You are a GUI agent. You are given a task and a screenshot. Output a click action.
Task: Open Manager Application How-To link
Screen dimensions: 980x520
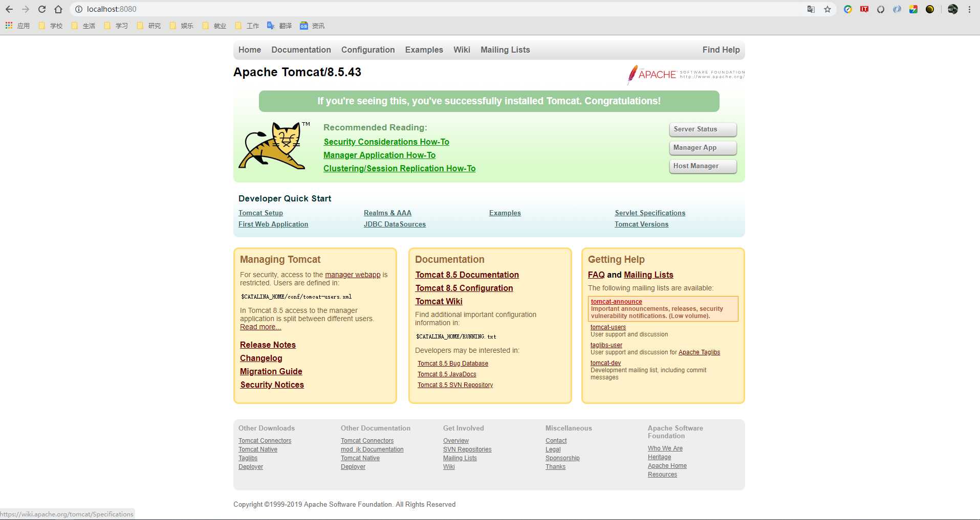379,155
